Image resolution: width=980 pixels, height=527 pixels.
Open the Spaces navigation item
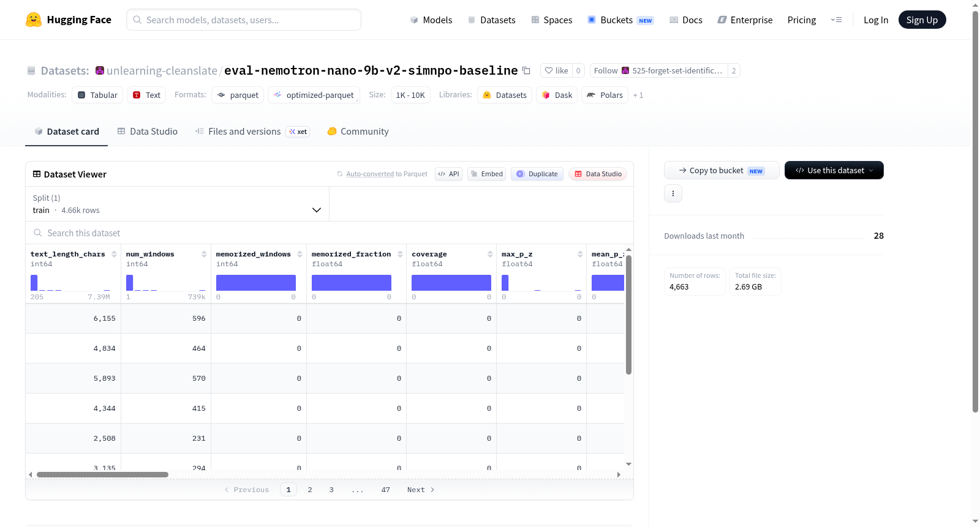point(551,20)
